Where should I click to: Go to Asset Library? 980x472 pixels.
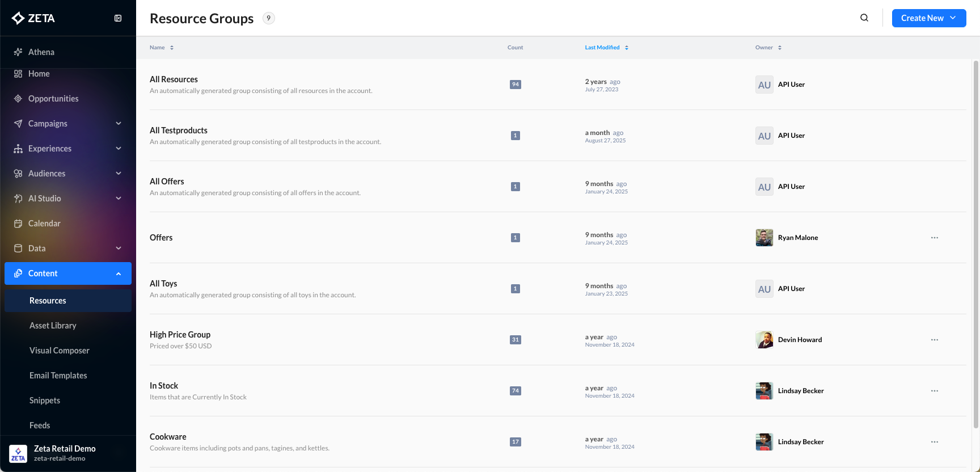point(53,326)
